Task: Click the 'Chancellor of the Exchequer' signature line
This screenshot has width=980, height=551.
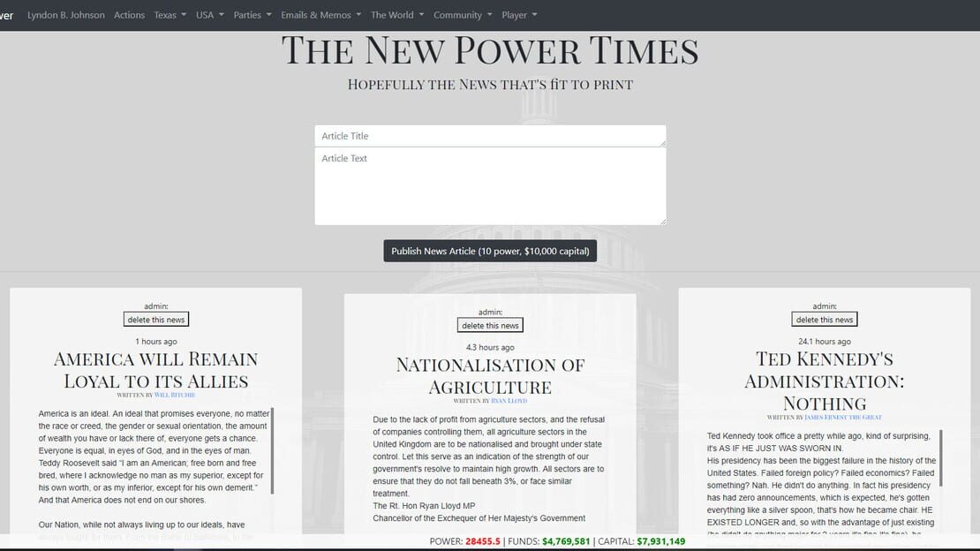Action: [479, 518]
